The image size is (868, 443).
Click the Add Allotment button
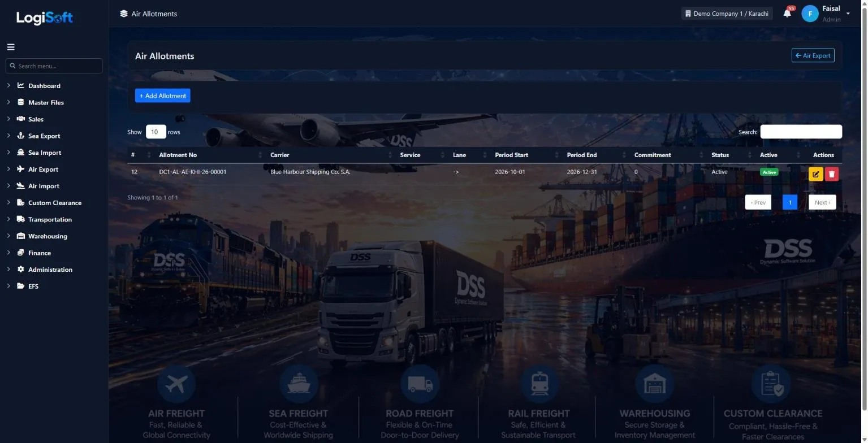coord(163,96)
